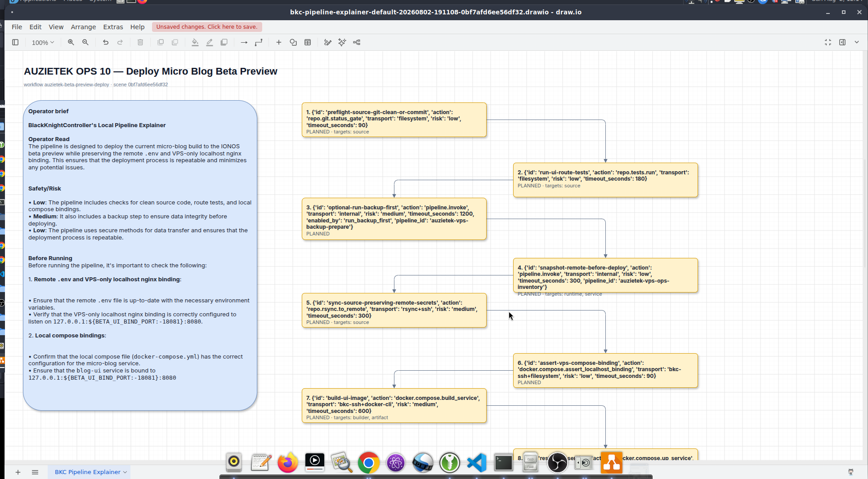
Task: Open the purple Atom-style dock icon
Action: click(396, 462)
